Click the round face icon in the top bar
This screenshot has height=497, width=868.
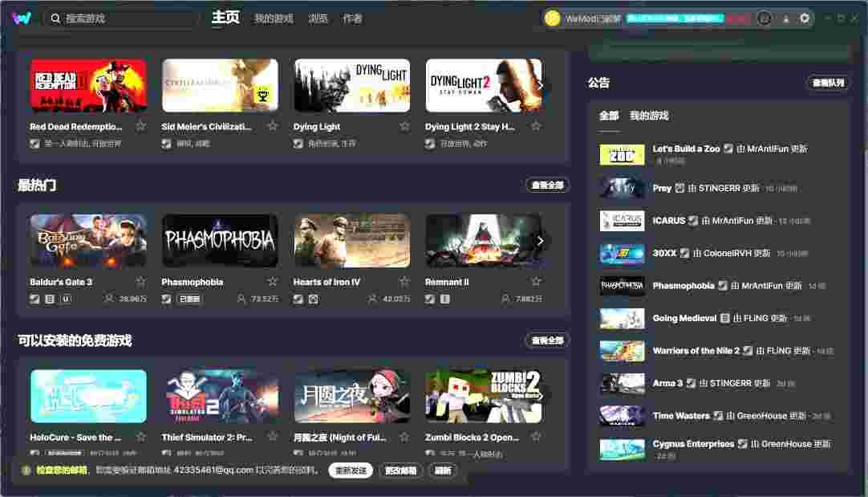(764, 18)
